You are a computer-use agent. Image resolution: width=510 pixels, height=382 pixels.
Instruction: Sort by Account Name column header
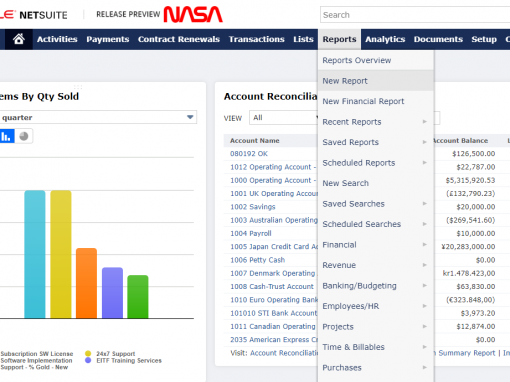coord(255,141)
